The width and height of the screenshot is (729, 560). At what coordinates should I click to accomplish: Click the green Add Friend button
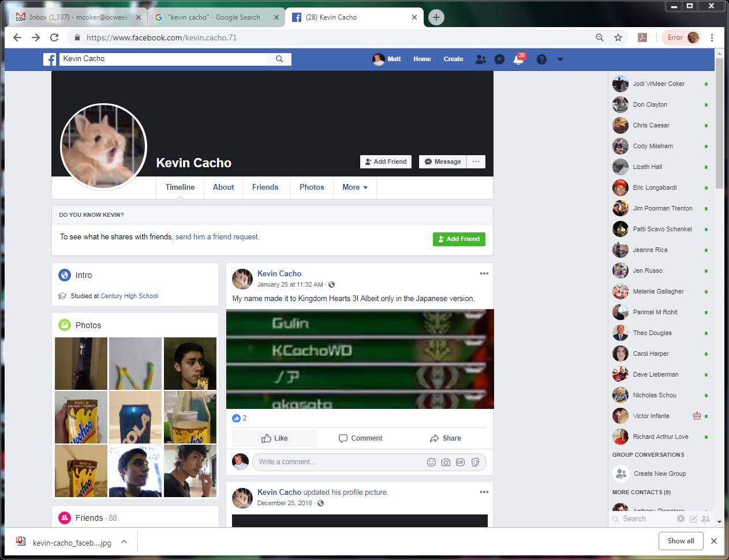coord(459,239)
